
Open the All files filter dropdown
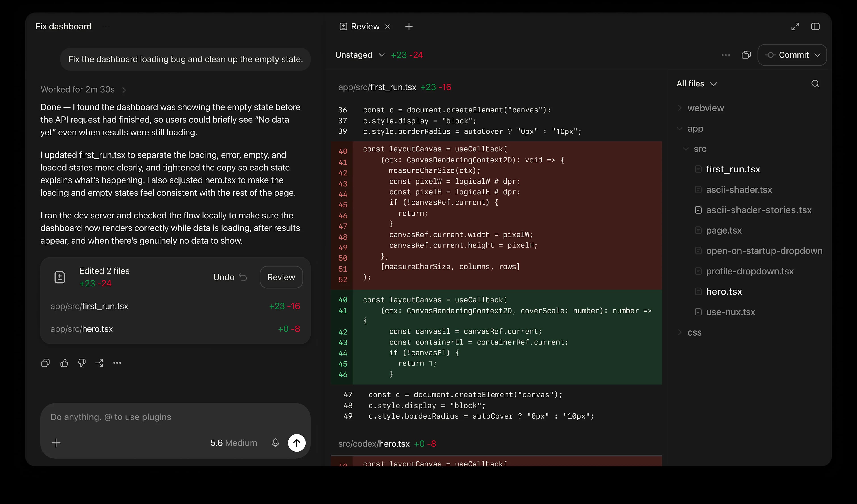click(x=697, y=84)
